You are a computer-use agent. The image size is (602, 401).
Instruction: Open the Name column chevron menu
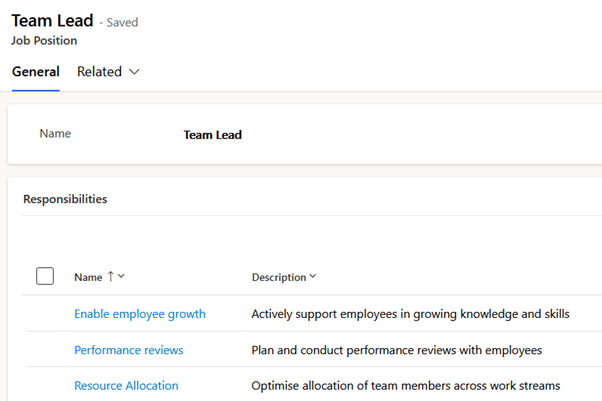pyautogui.click(x=122, y=277)
